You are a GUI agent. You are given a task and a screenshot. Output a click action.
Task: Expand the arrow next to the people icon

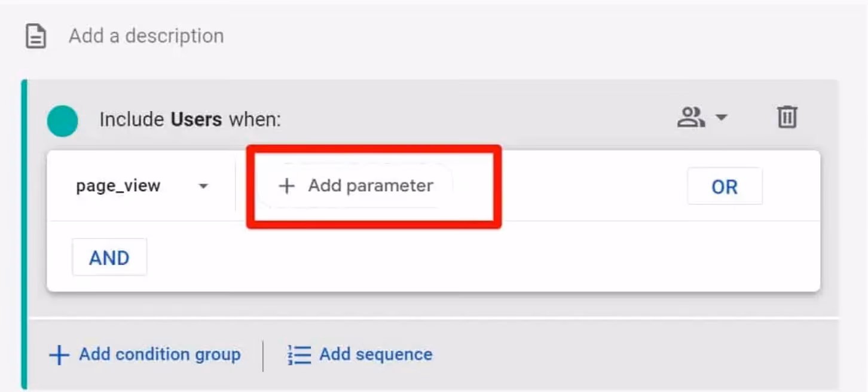pos(722,117)
